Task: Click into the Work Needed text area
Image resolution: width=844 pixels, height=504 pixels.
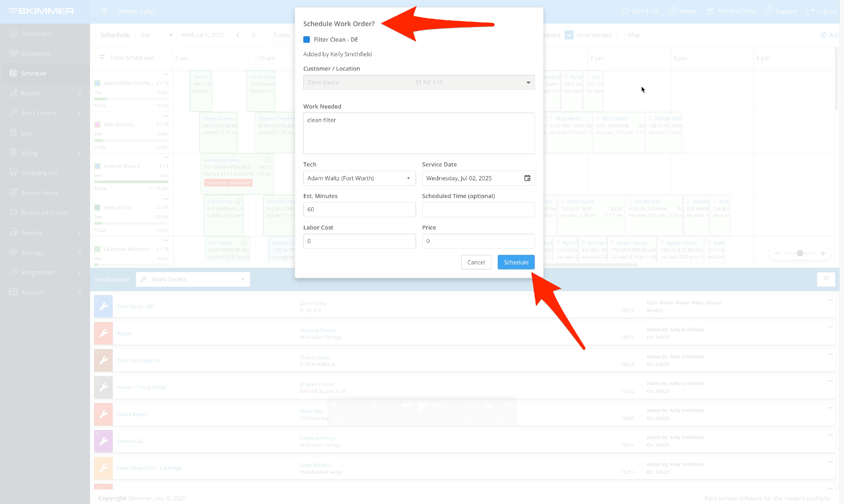Action: tap(419, 133)
